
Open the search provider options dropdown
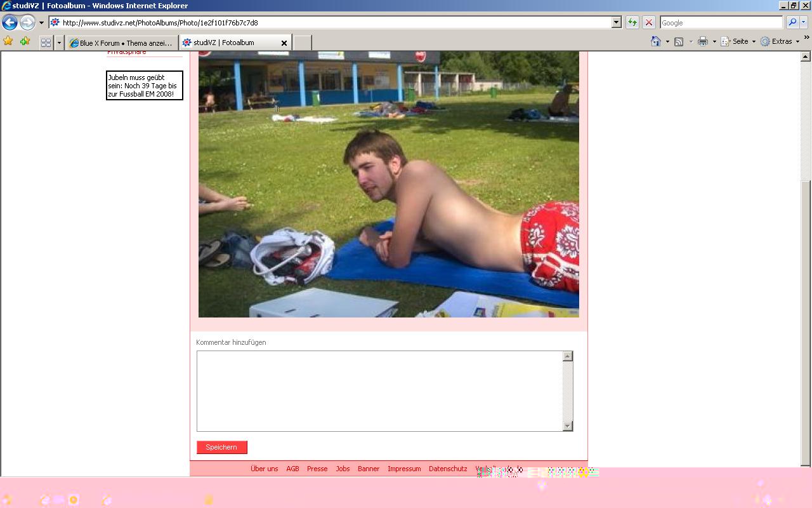[803, 23]
